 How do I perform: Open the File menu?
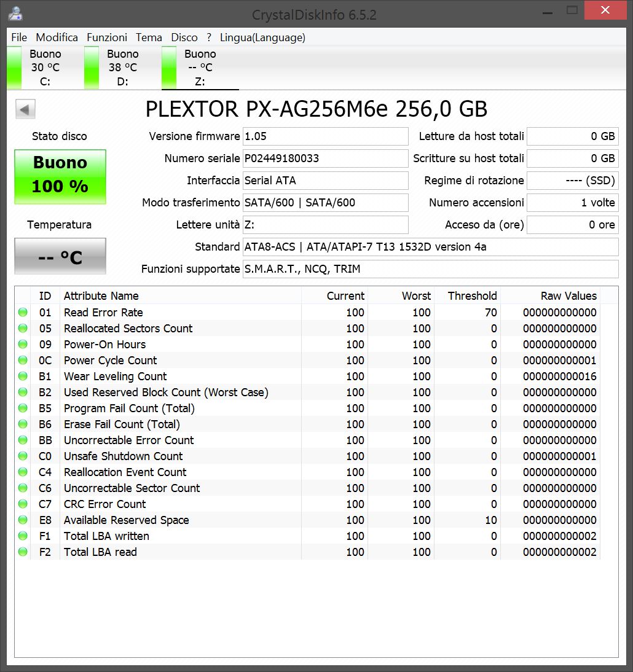[x=19, y=37]
